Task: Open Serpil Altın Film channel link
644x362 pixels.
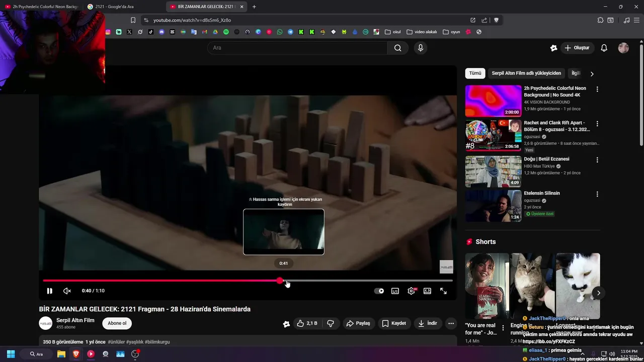Action: coord(75,320)
